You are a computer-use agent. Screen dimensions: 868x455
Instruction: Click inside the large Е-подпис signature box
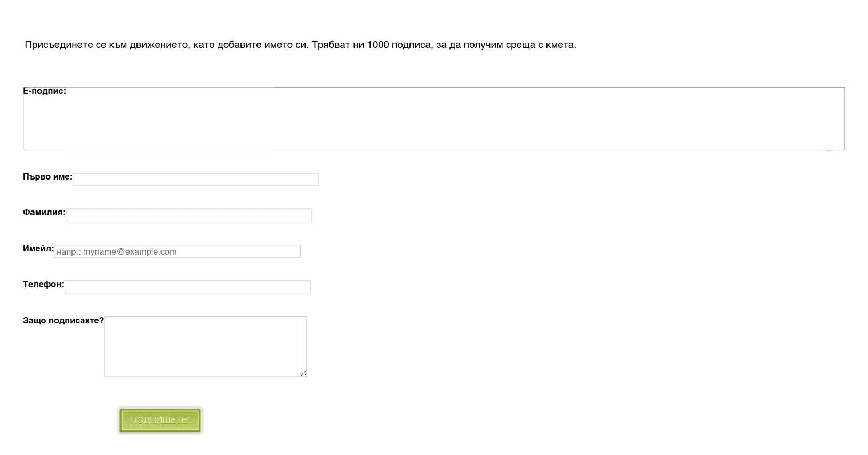[x=433, y=119]
